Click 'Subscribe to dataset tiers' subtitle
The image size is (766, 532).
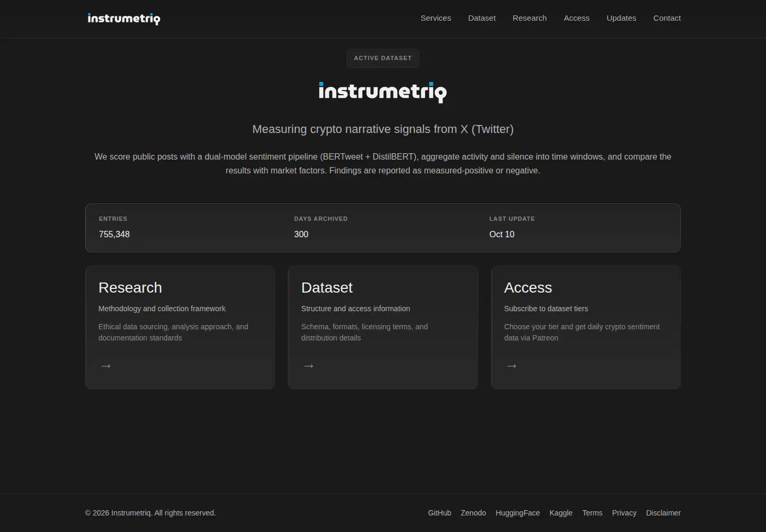(x=546, y=309)
